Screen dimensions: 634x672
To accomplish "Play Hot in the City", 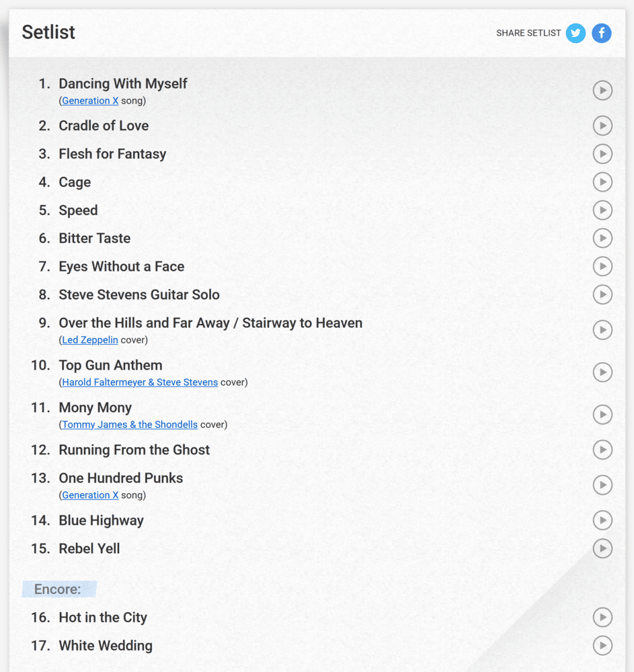I will pos(602,617).
